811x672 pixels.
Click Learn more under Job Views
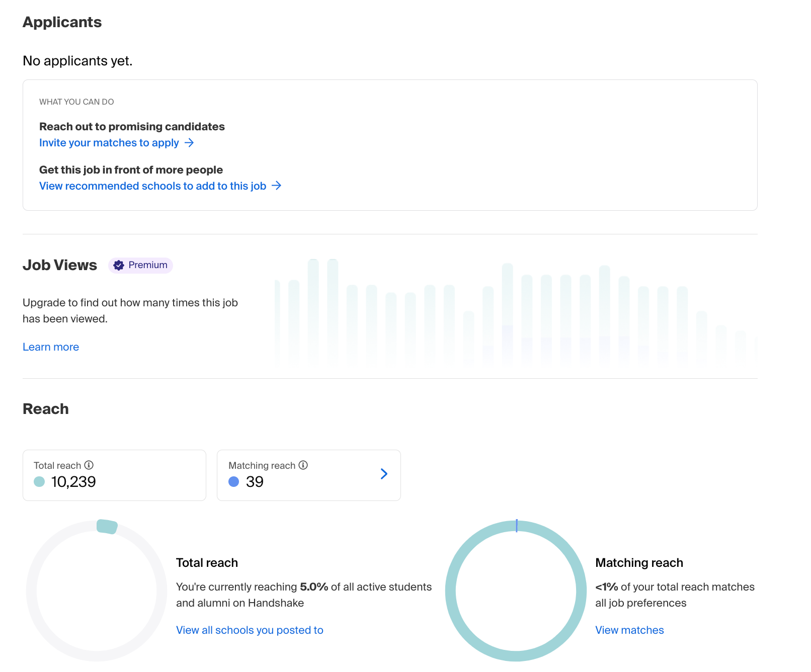[50, 347]
